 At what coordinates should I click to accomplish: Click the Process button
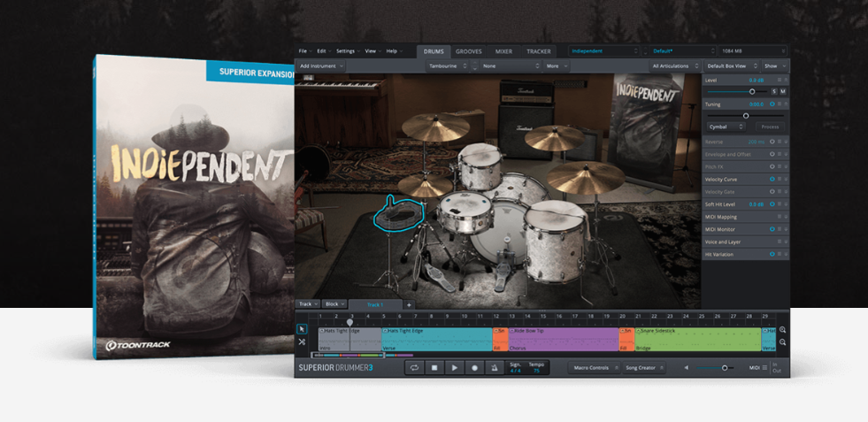[x=770, y=127]
